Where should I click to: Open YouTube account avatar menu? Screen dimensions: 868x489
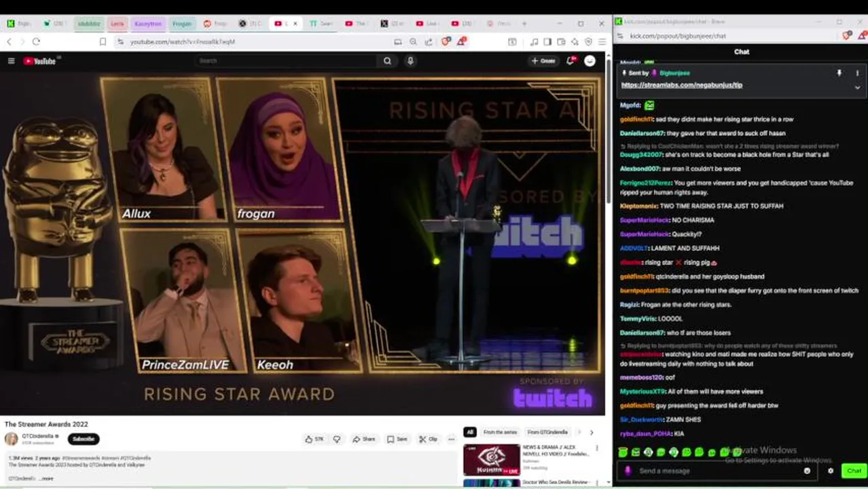point(590,61)
